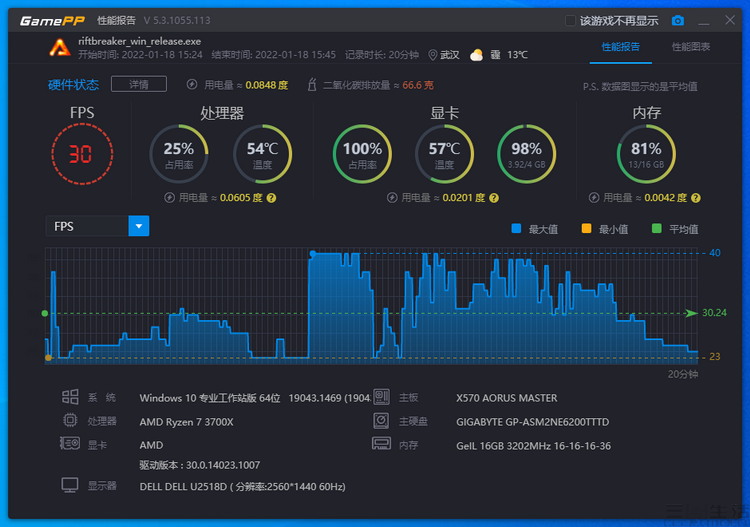
Task: Click the graphics card power lightning icon
Action: 392,198
